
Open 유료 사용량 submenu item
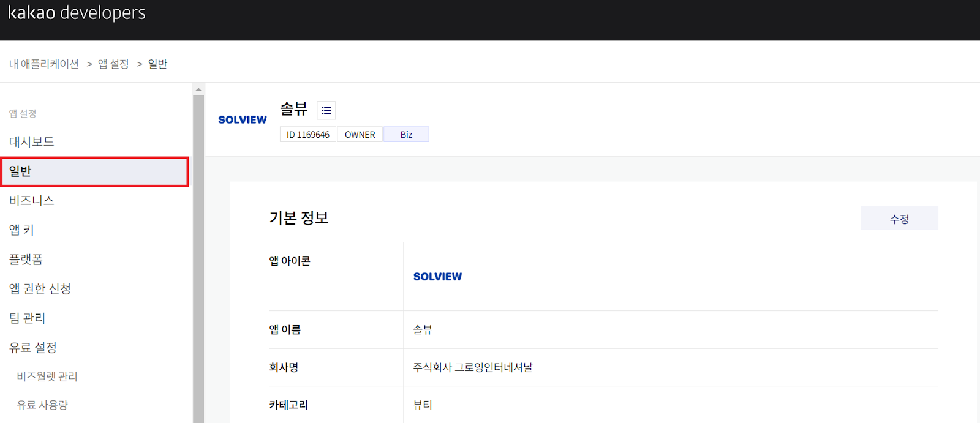[x=42, y=405]
